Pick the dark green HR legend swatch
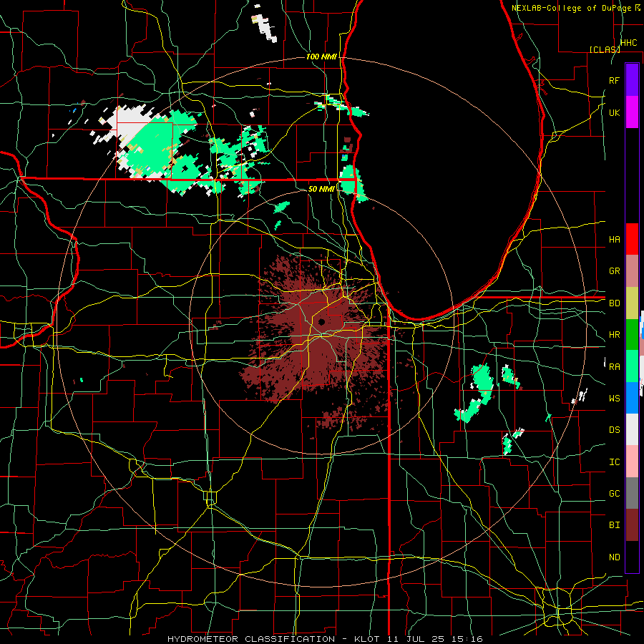Image resolution: width=644 pixels, height=644 pixels. pos(632,334)
